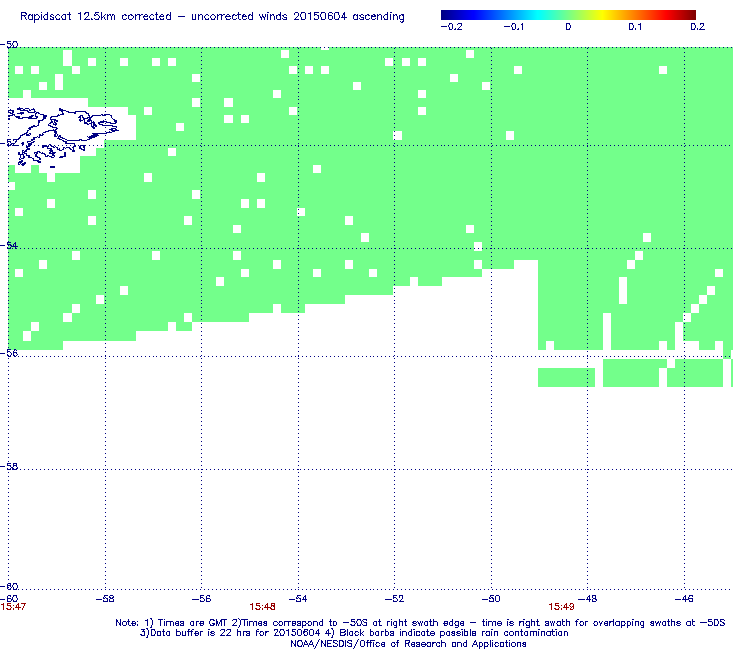Image resolution: width=740 pixels, height=650 pixels.
Task: Click the NOAA/NESDIS/Office of Research and Applications credit
Action: (x=408, y=644)
